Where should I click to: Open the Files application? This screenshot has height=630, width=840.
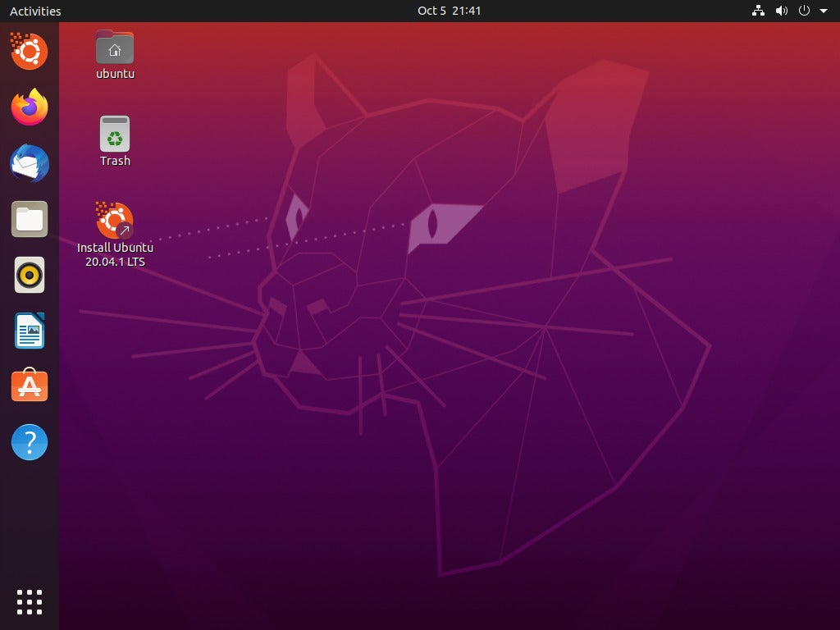[x=29, y=219]
